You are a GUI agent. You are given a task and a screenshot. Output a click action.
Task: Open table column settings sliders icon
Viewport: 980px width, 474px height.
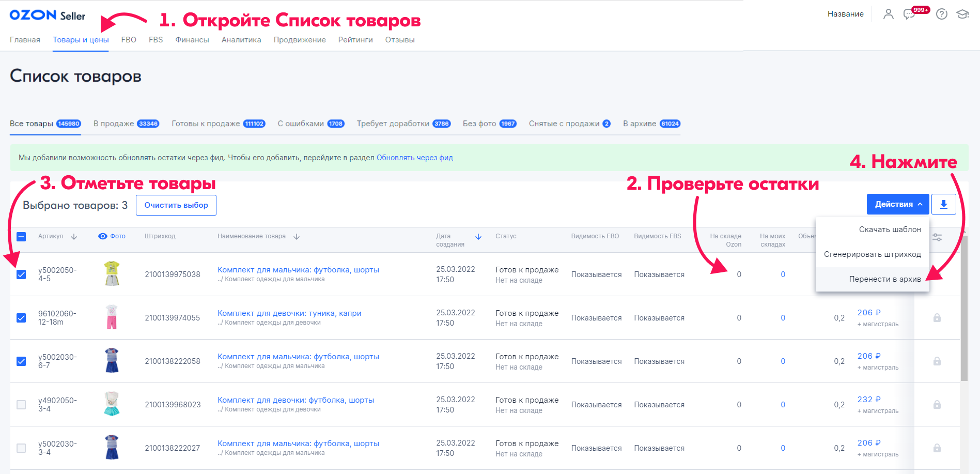(x=937, y=237)
